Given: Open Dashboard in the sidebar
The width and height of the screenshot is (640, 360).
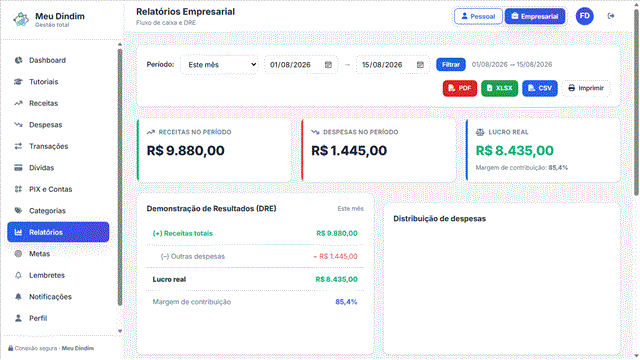Looking at the screenshot, I should click(58, 60).
